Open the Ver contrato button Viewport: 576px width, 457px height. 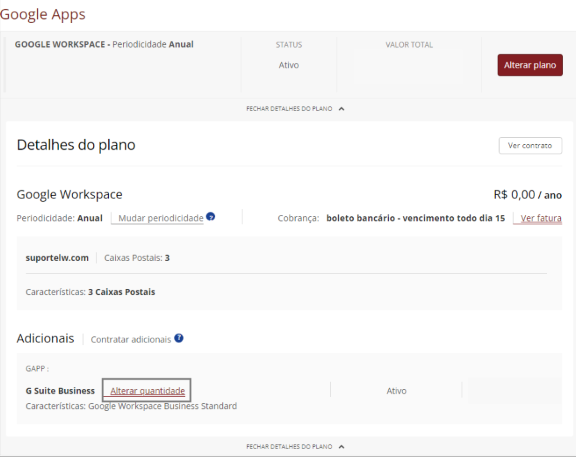pyautogui.click(x=530, y=145)
